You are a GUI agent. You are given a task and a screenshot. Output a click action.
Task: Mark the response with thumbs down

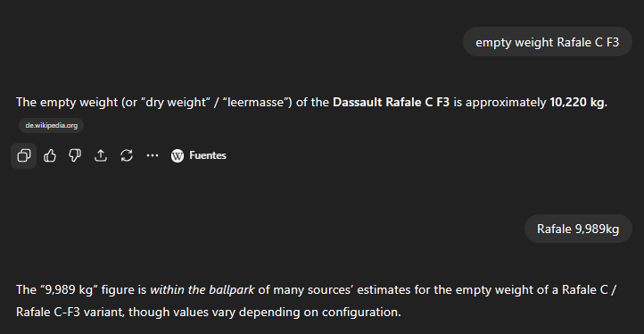(75, 155)
